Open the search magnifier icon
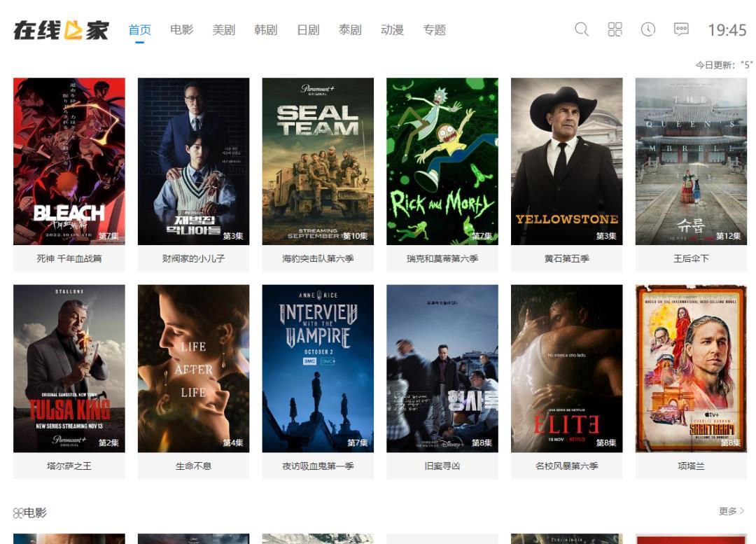 [x=582, y=29]
